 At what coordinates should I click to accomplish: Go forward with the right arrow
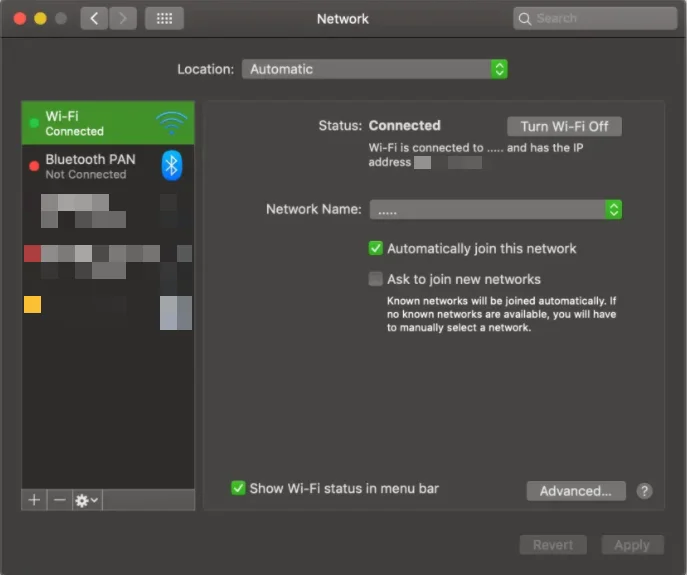[123, 18]
